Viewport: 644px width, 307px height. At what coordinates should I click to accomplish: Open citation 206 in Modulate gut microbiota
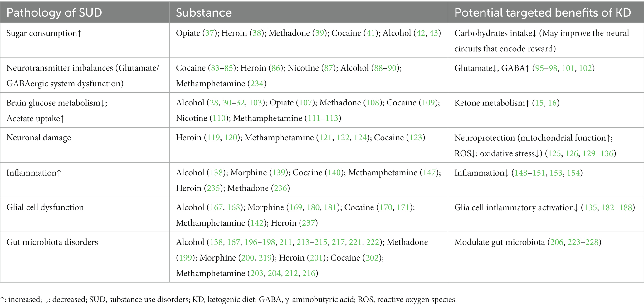(x=557, y=242)
